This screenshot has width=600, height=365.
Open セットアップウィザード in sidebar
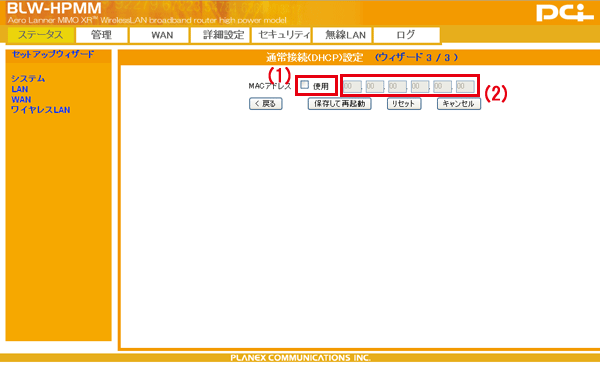[53, 54]
